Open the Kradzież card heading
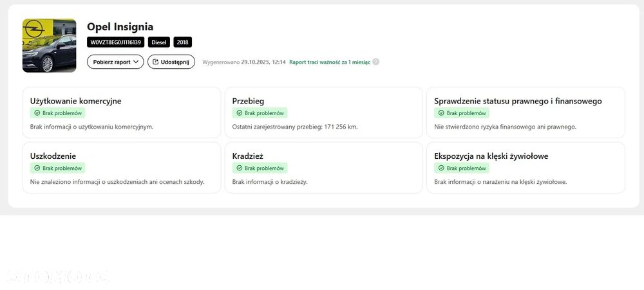The height and width of the screenshot is (290, 644). point(247,156)
